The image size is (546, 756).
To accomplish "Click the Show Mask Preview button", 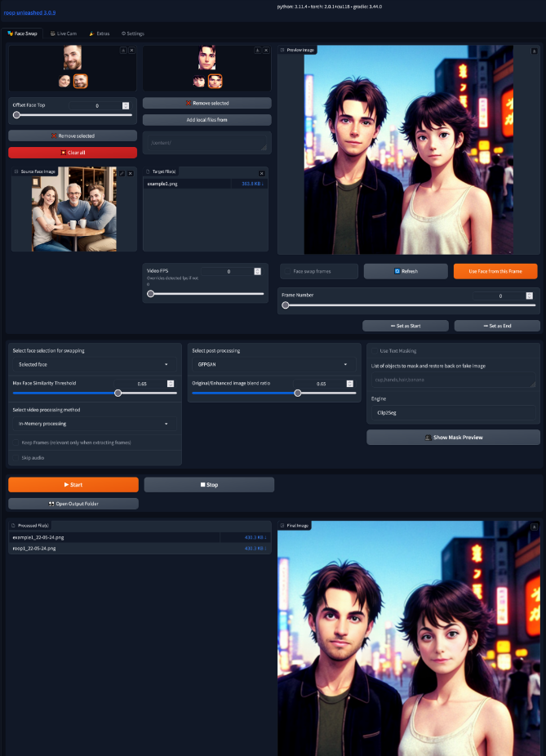I will (x=454, y=438).
